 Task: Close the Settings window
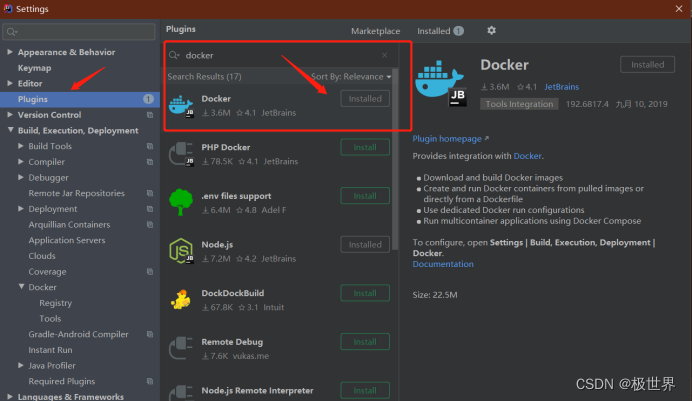679,9
